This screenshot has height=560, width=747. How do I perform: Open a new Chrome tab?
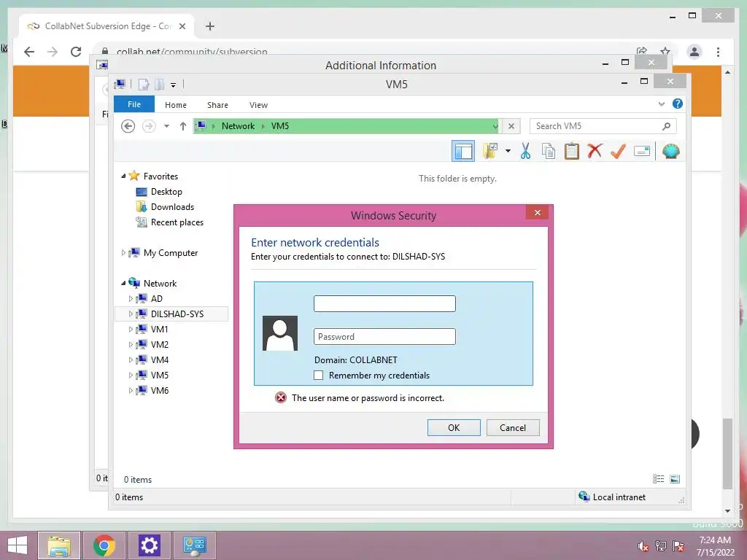coord(210,26)
